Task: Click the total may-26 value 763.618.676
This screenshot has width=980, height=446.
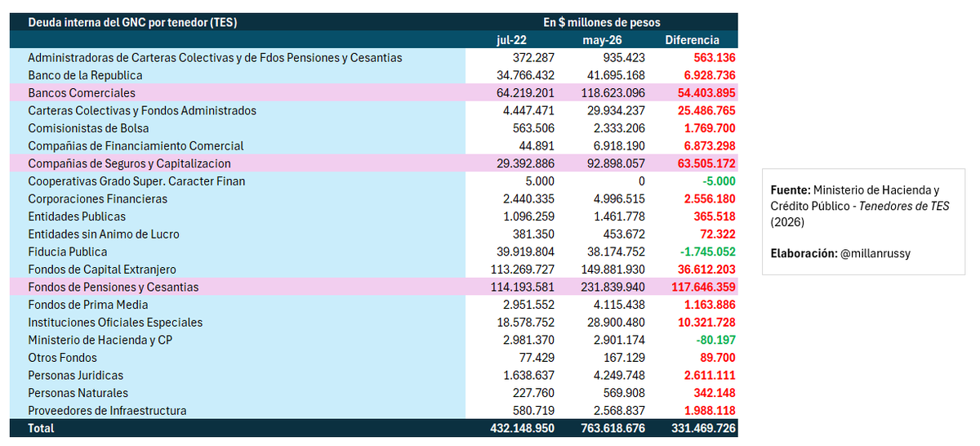Action: point(612,428)
